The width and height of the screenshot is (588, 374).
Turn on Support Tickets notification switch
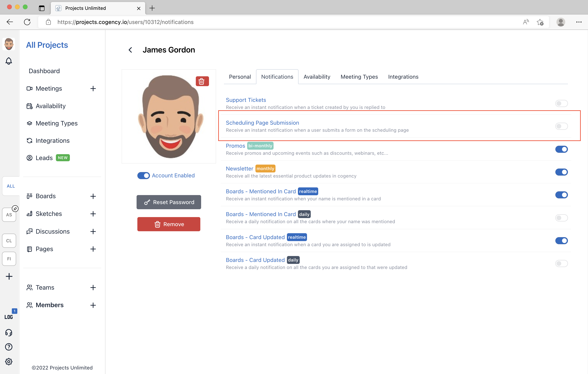pyautogui.click(x=561, y=103)
